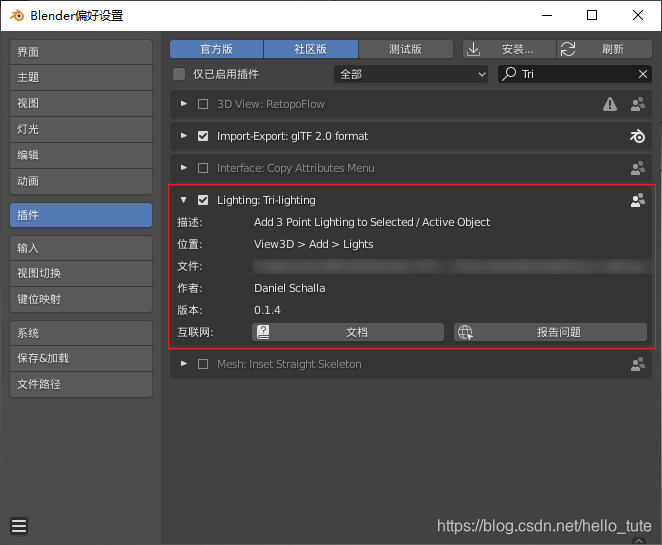
Task: Click the globe icon on 报告问题 button
Action: click(x=465, y=332)
